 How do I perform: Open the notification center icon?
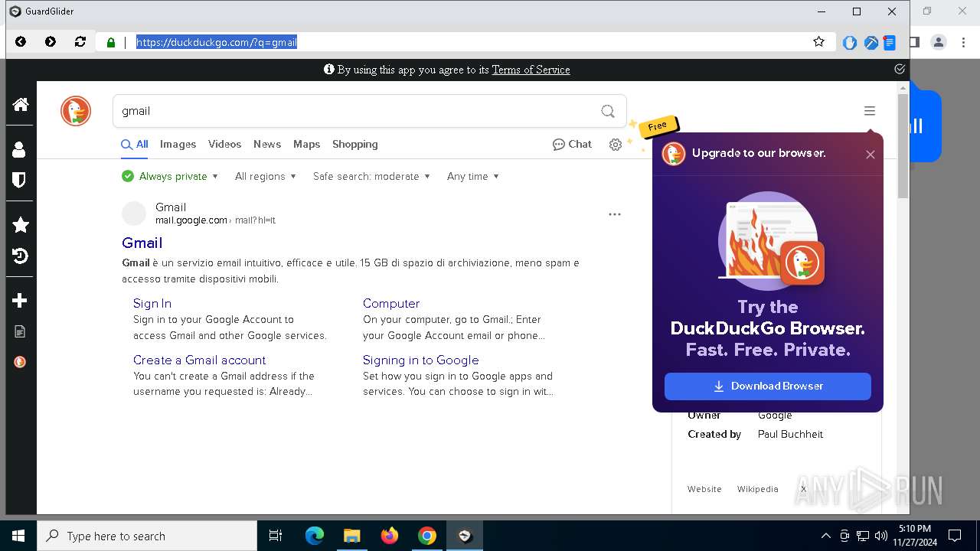tap(955, 536)
